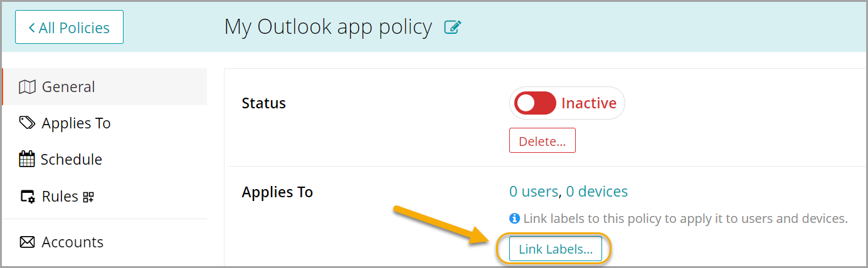
Task: Open the 0 users link
Action: (x=533, y=192)
